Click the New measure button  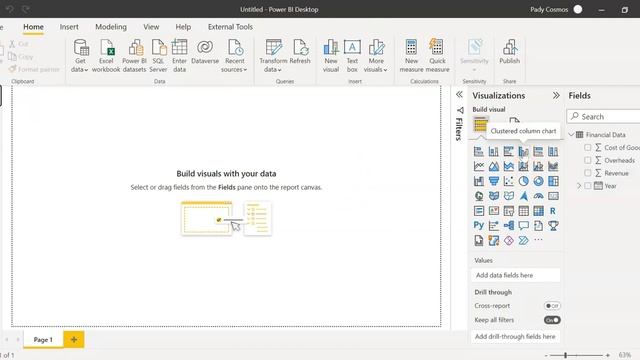pyautogui.click(x=411, y=56)
